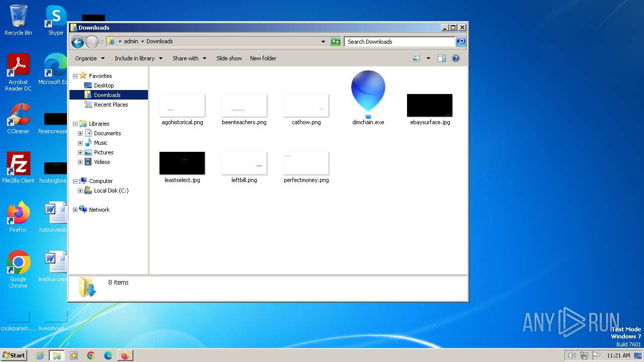The height and width of the screenshot is (362, 644).
Task: Toggle the preview pane icon
Action: 442,58
